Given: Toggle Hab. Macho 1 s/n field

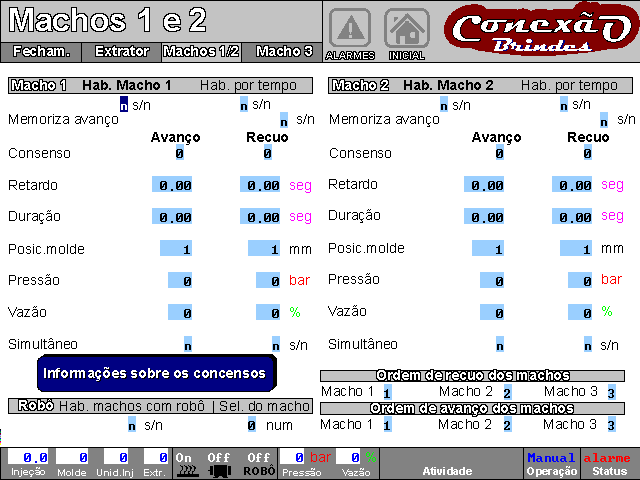Looking at the screenshot, I should tap(124, 103).
